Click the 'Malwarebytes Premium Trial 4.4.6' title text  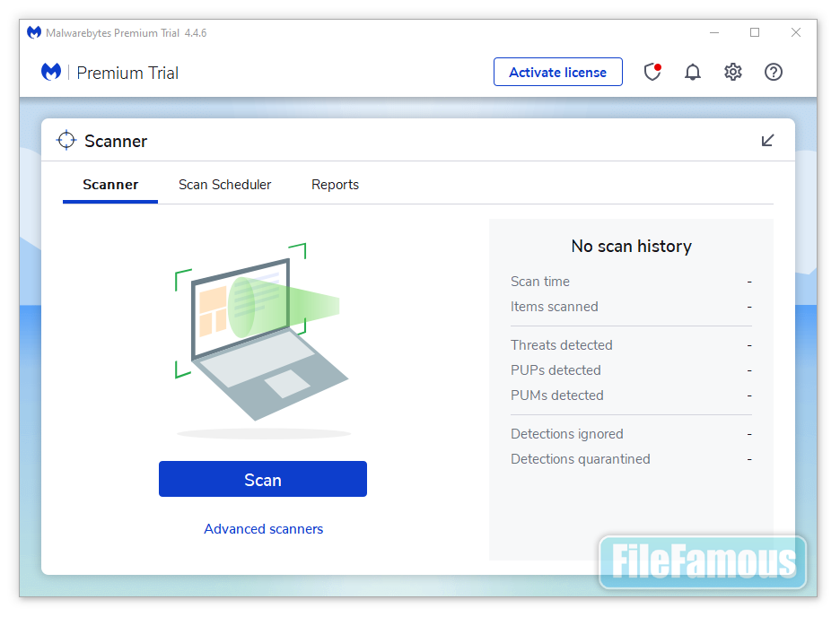click(x=126, y=33)
